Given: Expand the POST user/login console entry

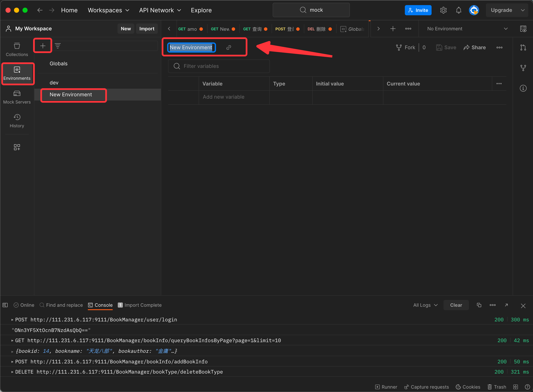Looking at the screenshot, I should [12, 320].
